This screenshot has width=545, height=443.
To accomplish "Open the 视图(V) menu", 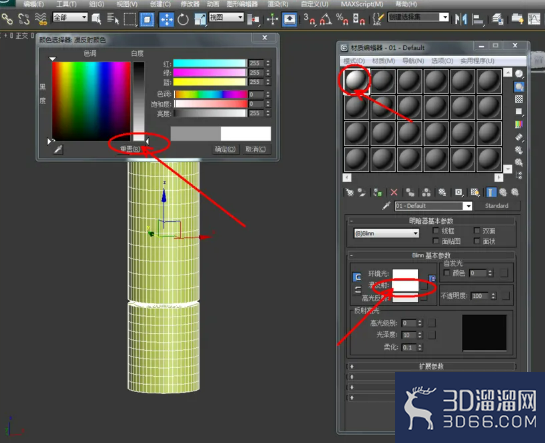I will click(127, 4).
